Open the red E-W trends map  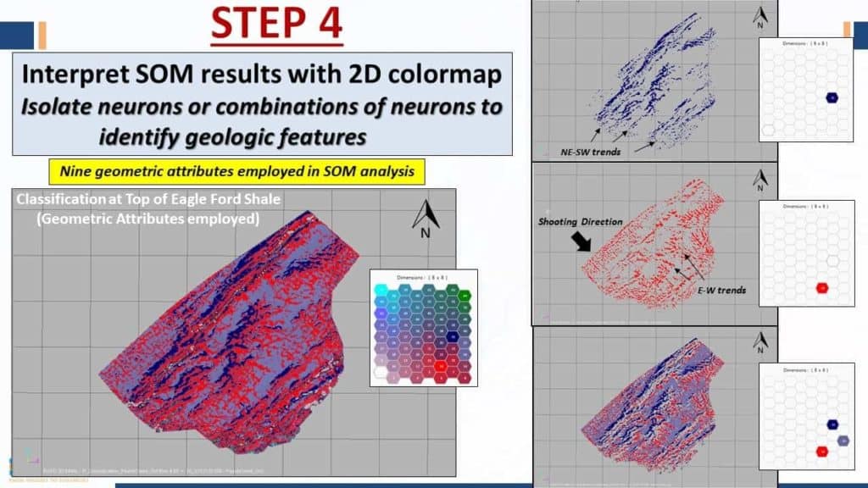(x=655, y=244)
